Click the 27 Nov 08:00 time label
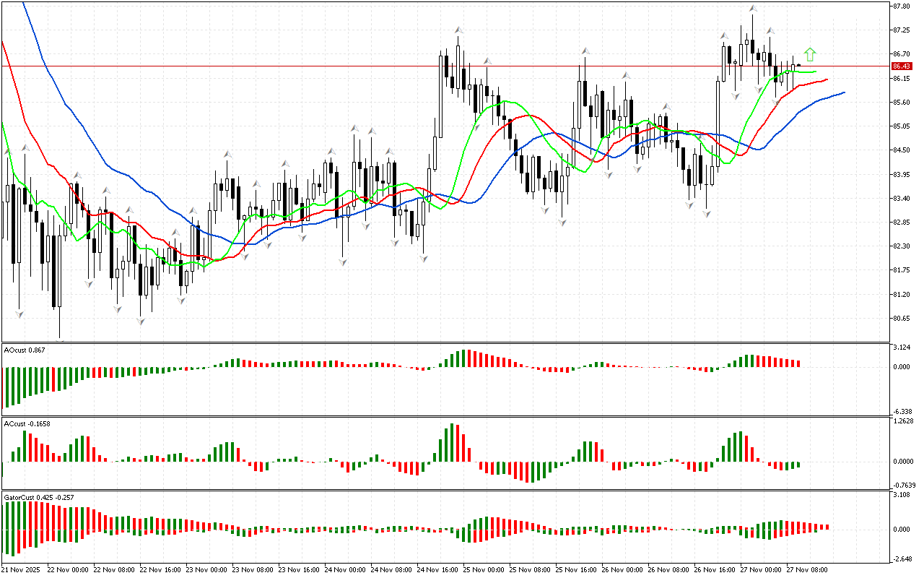This screenshot has width=924, height=578. click(806, 569)
